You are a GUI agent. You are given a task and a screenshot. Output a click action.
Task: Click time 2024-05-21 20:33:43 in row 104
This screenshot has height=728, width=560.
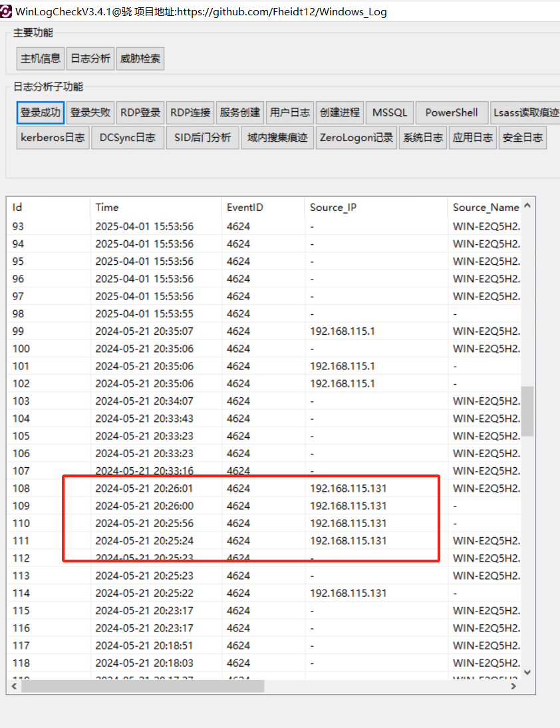point(144,419)
